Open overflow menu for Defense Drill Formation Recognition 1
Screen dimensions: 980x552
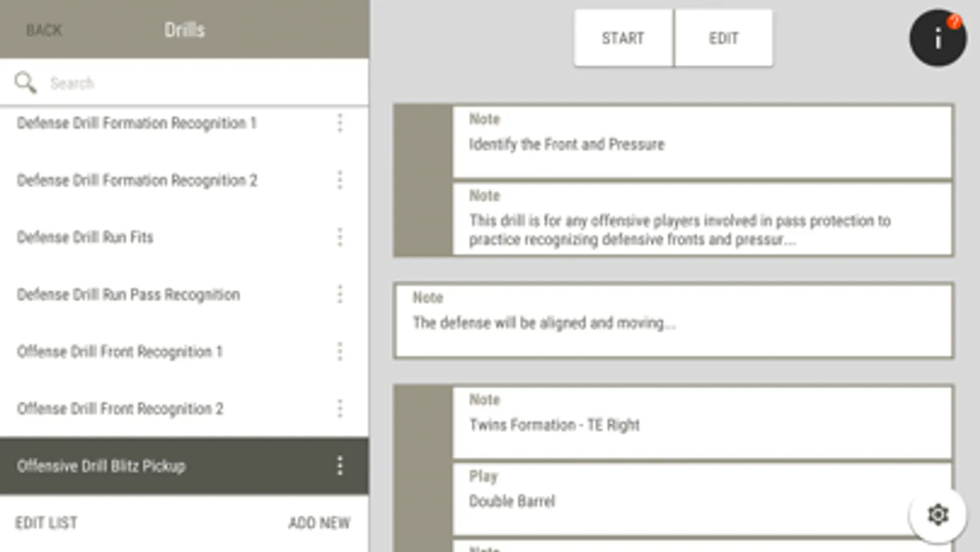340,123
